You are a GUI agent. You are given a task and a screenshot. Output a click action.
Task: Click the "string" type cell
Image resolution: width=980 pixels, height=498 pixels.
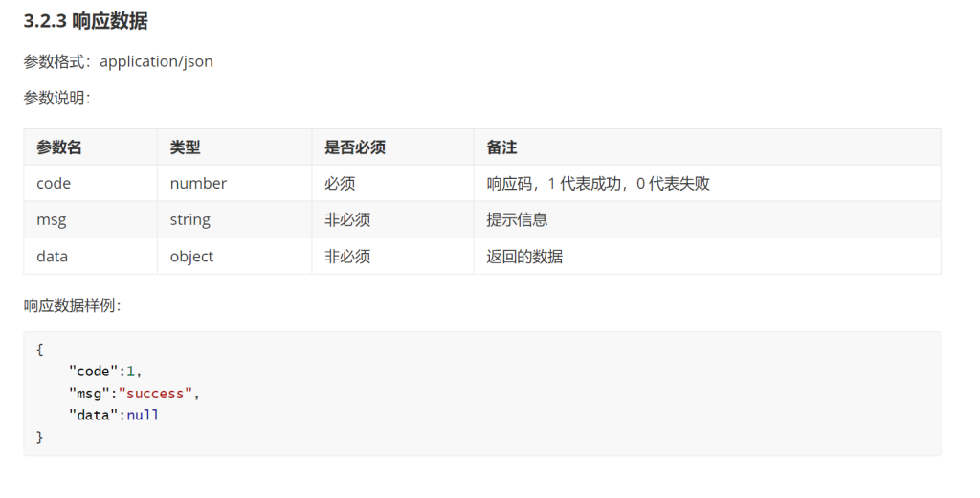[x=190, y=219]
